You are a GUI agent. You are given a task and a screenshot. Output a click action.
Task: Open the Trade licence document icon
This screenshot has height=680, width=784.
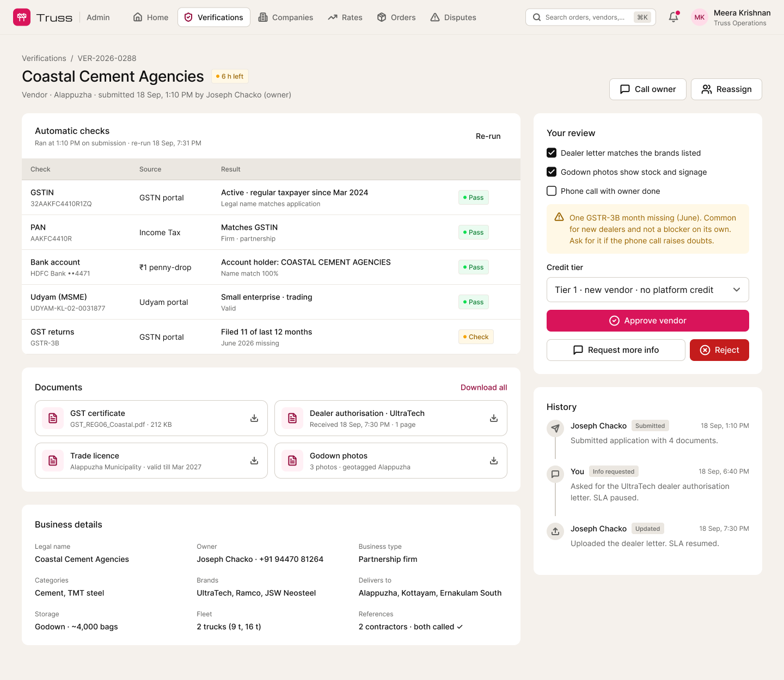(53, 461)
